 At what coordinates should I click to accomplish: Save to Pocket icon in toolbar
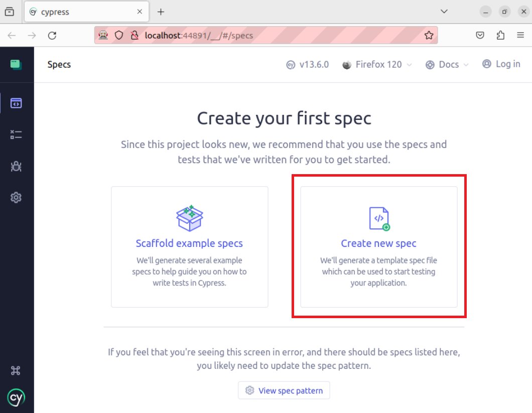[x=480, y=36]
